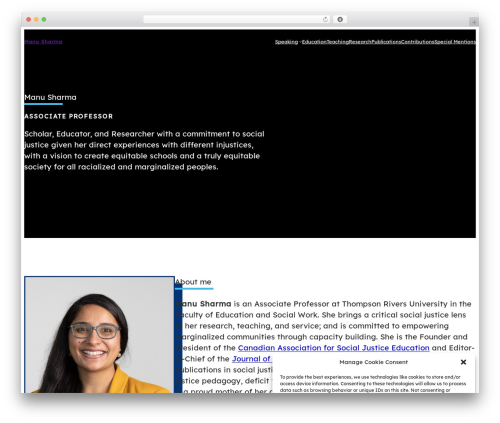Click the red close window button
This screenshot has height=423, width=500.
[x=29, y=19]
